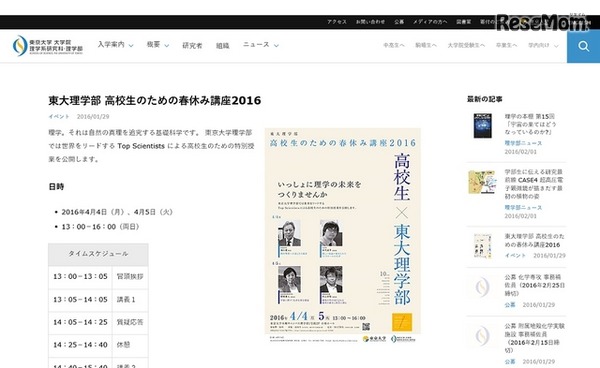Open the spring lecture 2016 poster image

(343, 236)
